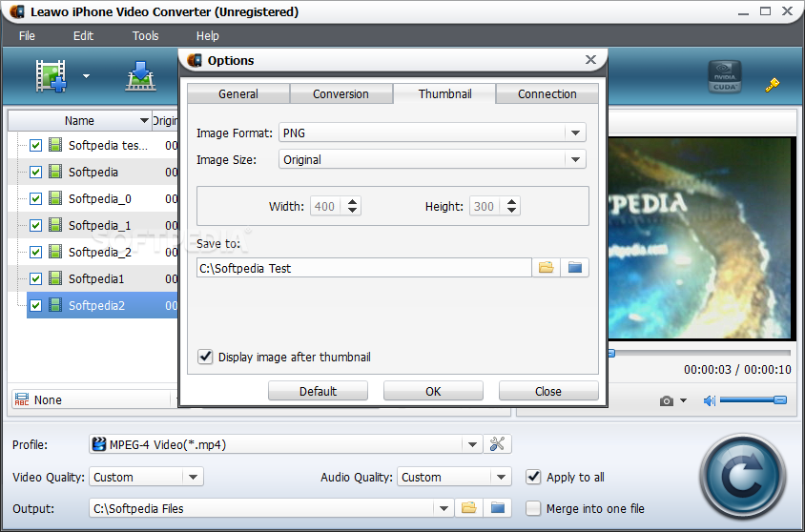This screenshot has height=532, width=805.
Task: Open the Image Format dropdown
Action: [x=575, y=133]
